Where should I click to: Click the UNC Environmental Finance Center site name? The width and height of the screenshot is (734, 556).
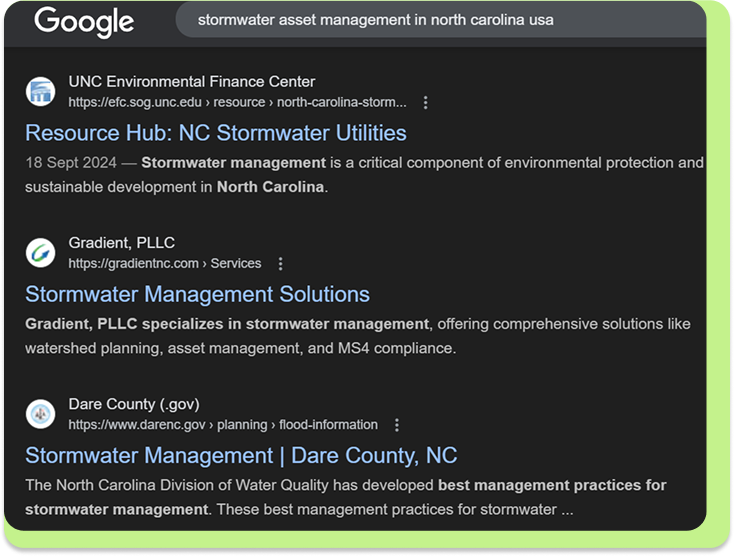191,82
